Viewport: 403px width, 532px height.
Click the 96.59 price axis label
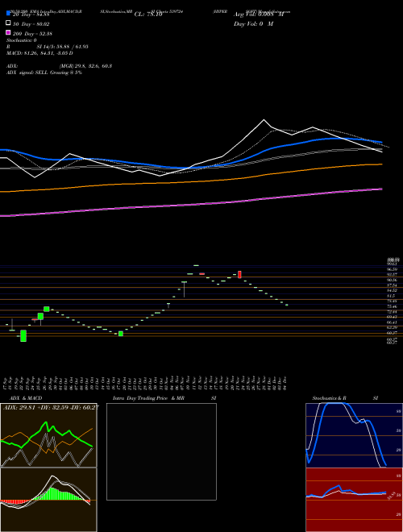pos(392,269)
